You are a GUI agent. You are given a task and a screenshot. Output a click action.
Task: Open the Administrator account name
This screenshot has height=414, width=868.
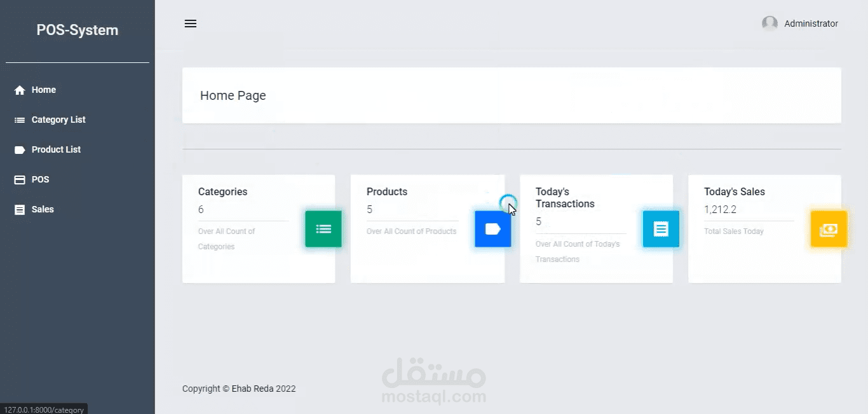pos(811,24)
